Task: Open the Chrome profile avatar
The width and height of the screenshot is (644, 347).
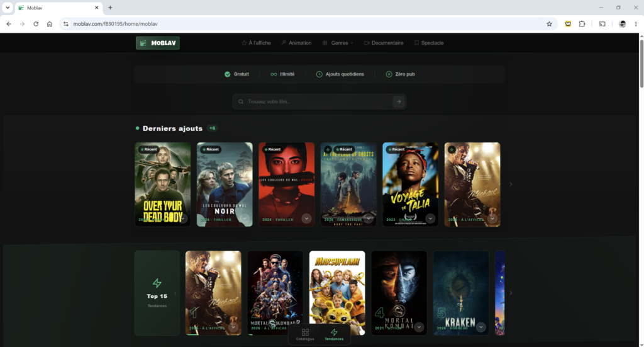Action: [x=622, y=24]
